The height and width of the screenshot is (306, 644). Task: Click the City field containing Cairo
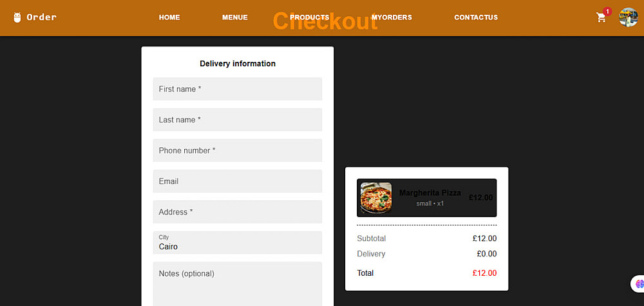238,243
